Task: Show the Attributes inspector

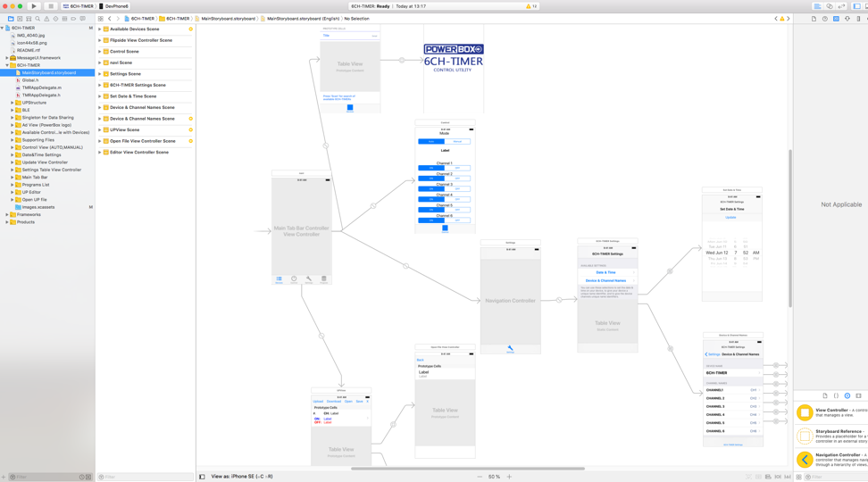Action: [847, 18]
